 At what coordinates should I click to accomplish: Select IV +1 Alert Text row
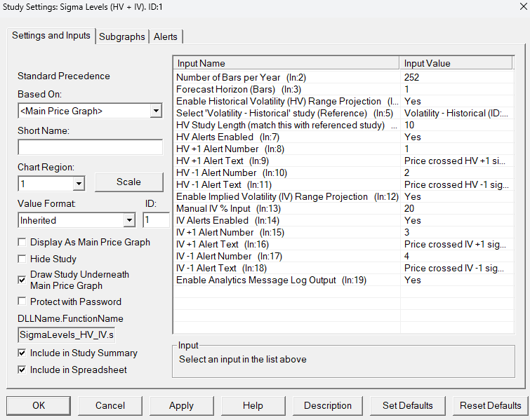click(x=344, y=245)
